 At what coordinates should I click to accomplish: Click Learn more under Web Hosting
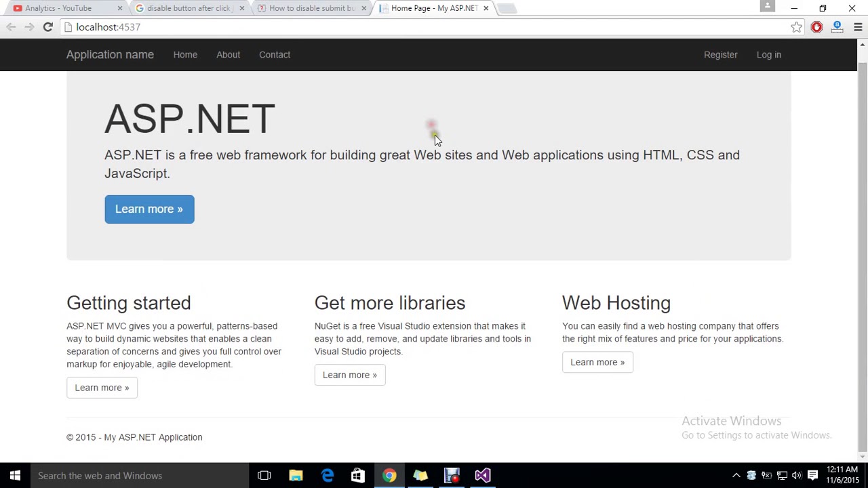point(597,362)
